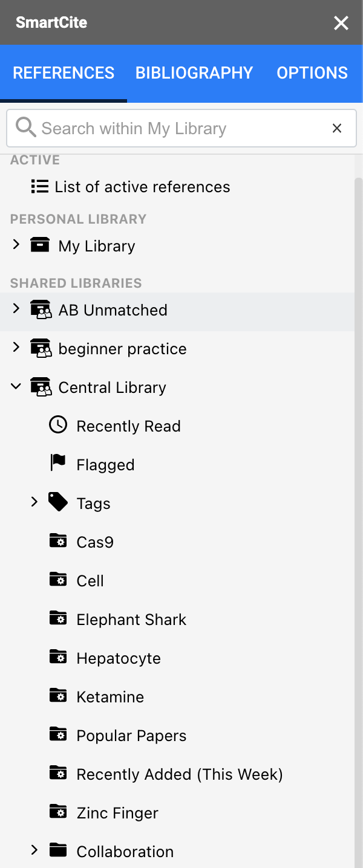The image size is (363, 868).
Task: Select the Cas9 smart collection icon
Action: pos(58,542)
